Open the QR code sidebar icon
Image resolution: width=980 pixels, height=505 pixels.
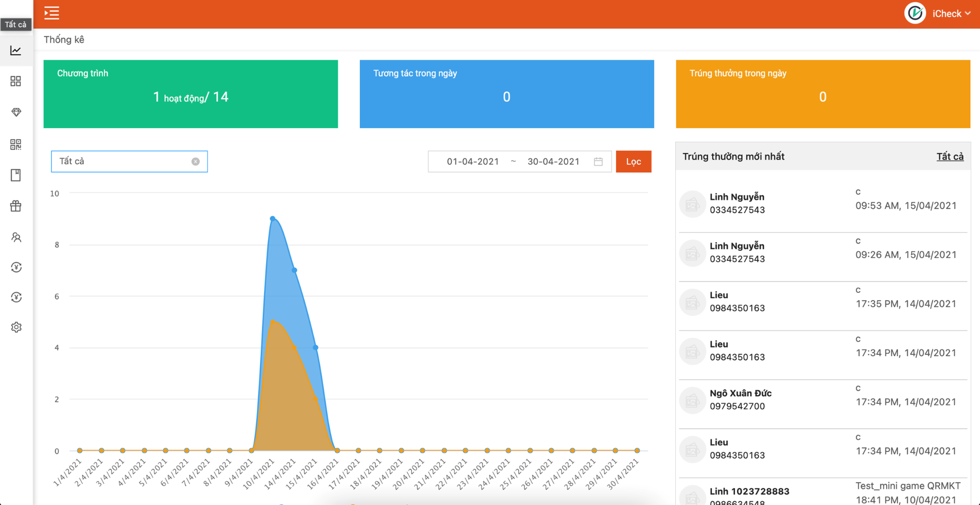pyautogui.click(x=16, y=144)
